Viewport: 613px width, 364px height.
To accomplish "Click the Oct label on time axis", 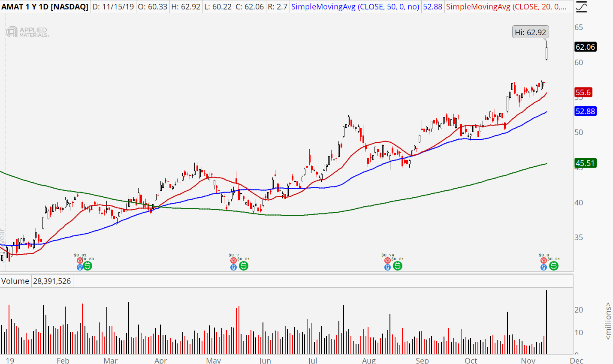I will (471, 360).
